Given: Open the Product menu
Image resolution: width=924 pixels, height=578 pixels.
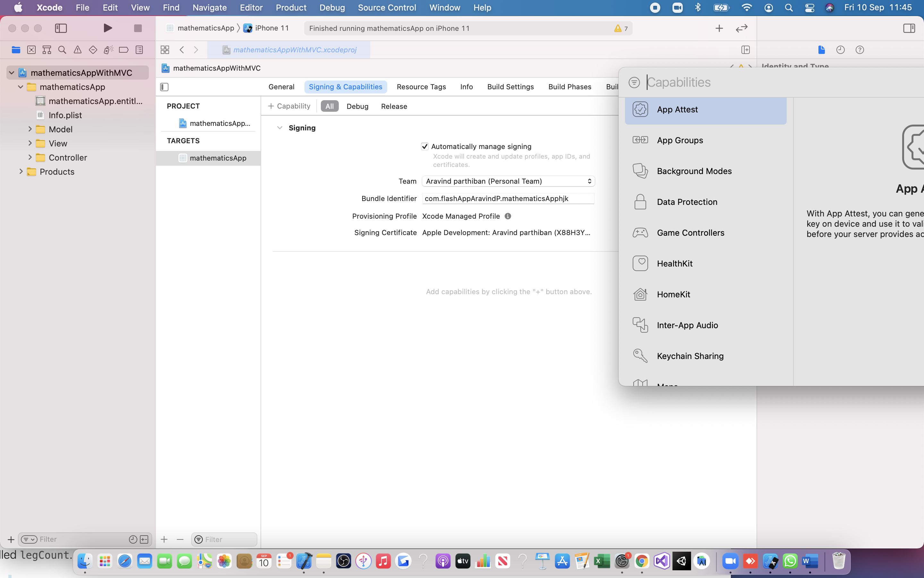Looking at the screenshot, I should [291, 8].
